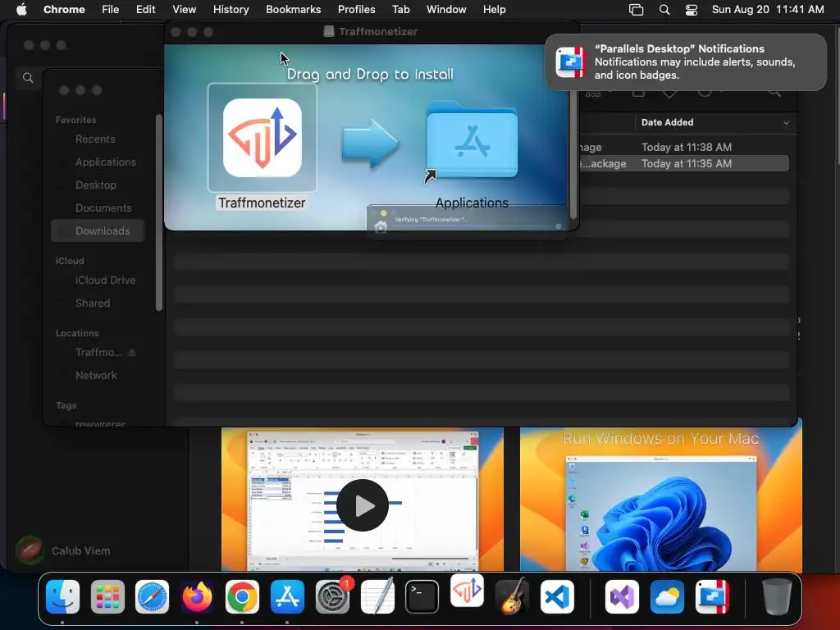
Task: Open the File menu
Action: (111, 10)
